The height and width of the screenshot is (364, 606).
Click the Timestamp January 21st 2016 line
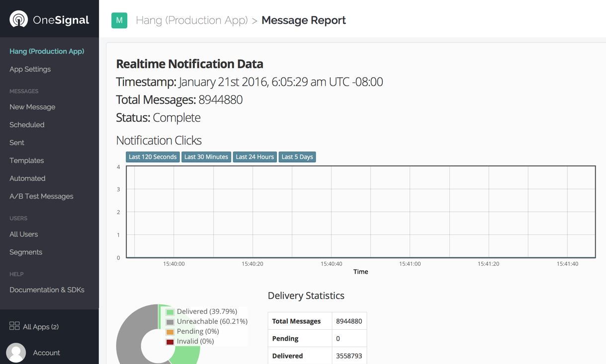[250, 81]
